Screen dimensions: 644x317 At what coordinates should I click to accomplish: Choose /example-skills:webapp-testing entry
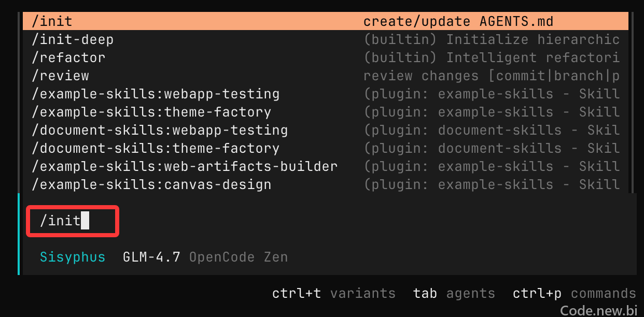point(326,94)
